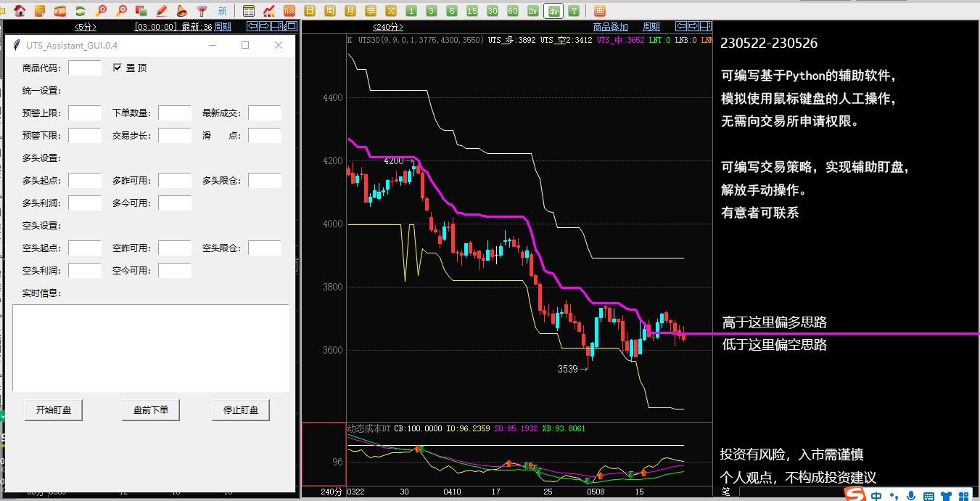The image size is (980, 501).
Task: Click 周期 link in 240-minute chart
Action: pyautogui.click(x=651, y=27)
